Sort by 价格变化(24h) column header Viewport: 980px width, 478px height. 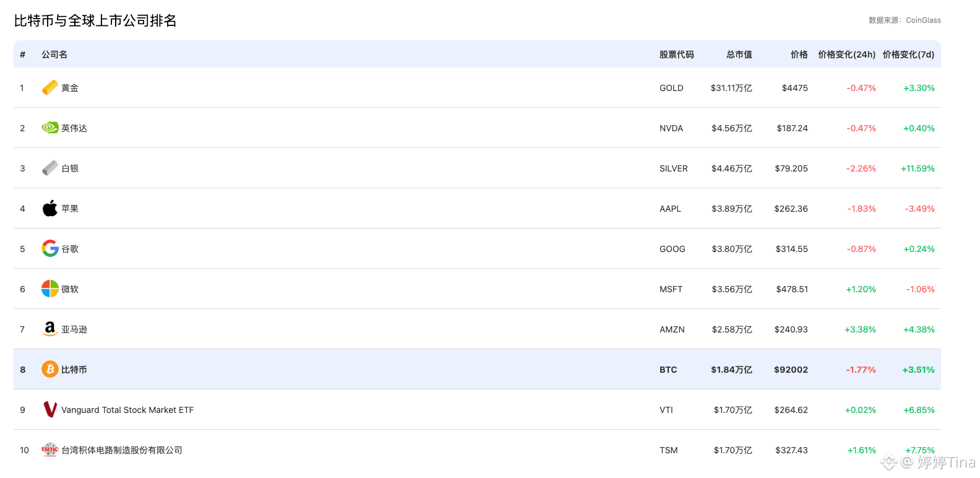(x=846, y=54)
